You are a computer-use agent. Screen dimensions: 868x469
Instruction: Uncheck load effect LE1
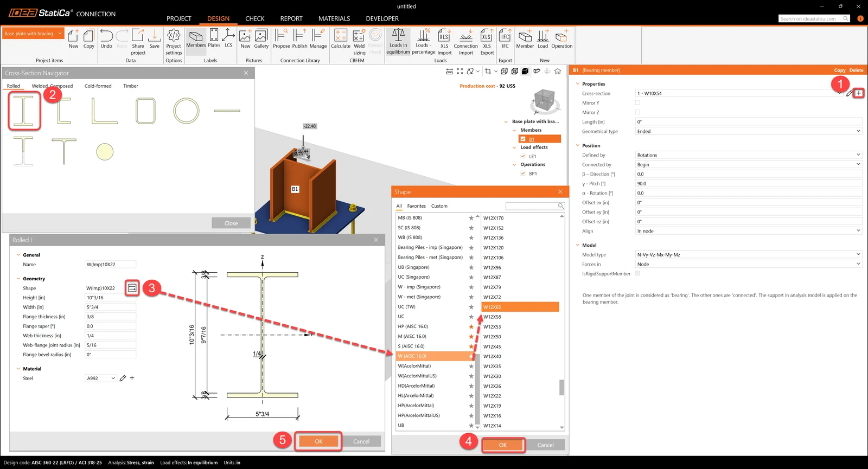523,156
